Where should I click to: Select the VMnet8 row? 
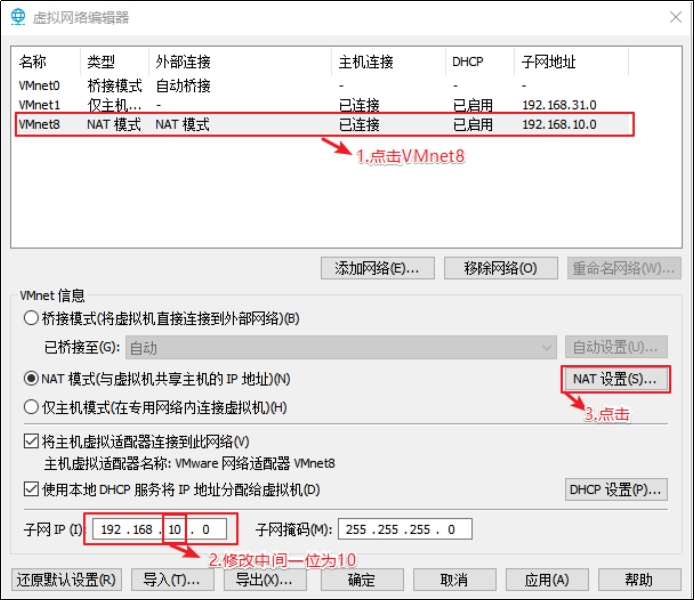pos(324,124)
